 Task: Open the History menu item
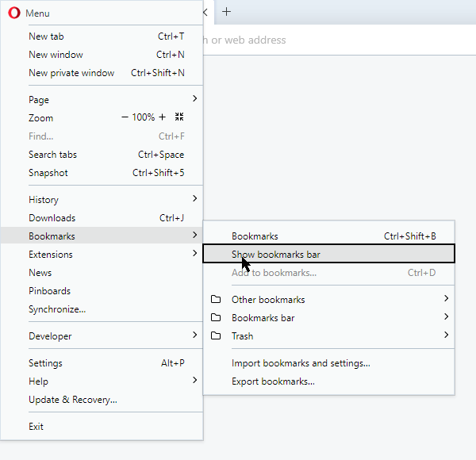[102, 200]
